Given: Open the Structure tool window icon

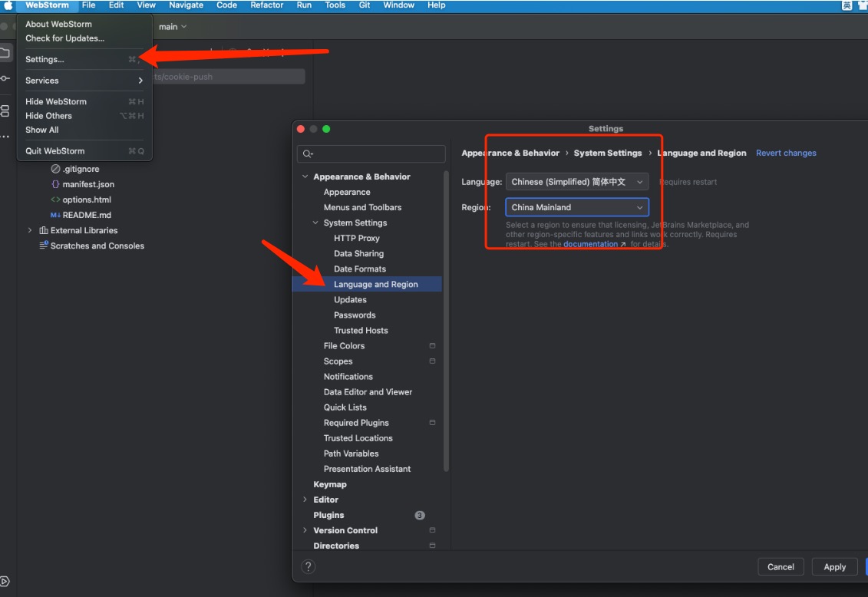Looking at the screenshot, I should [5, 110].
